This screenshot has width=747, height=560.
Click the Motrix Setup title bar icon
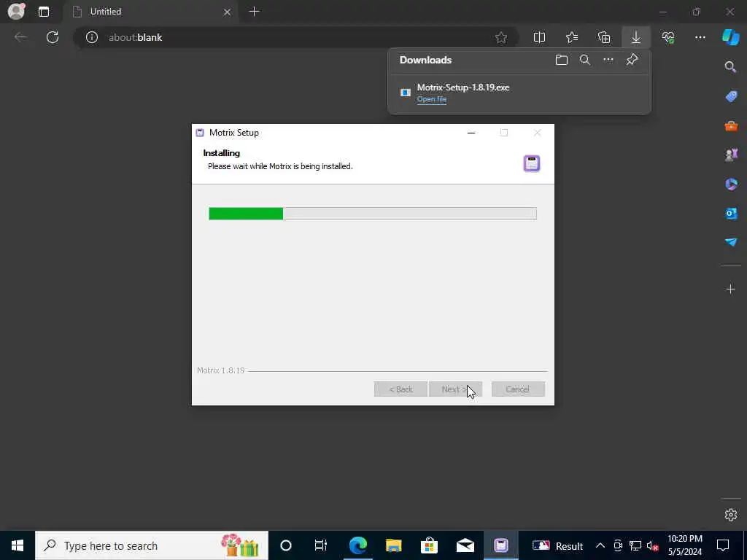tap(200, 133)
